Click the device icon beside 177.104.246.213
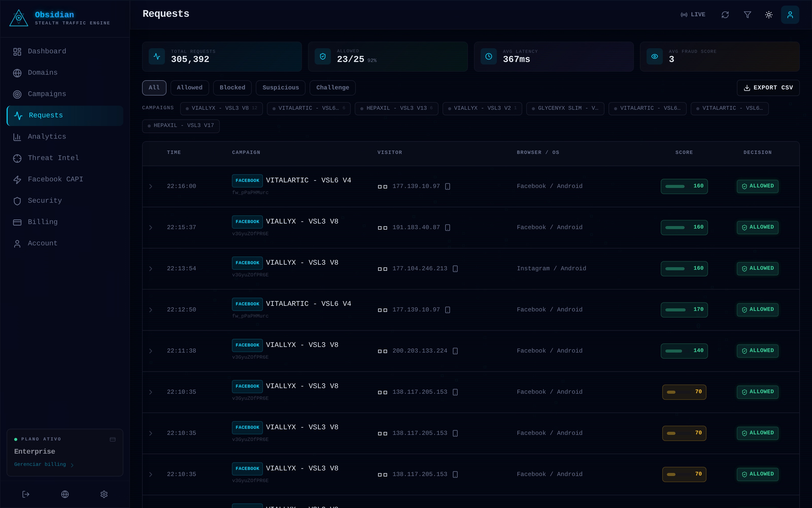The height and width of the screenshot is (508, 812). (x=455, y=269)
